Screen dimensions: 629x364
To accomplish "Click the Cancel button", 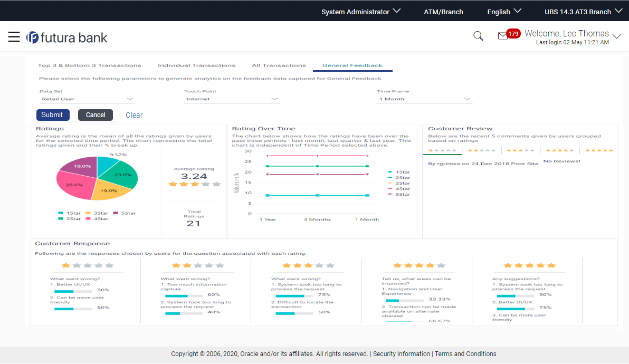I will pyautogui.click(x=96, y=115).
